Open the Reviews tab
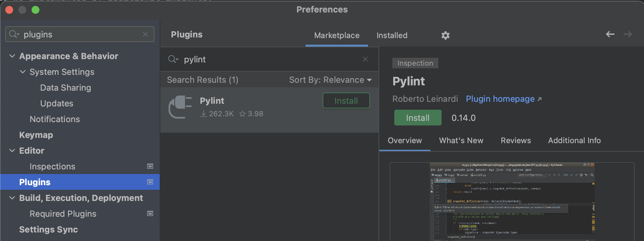644x241 pixels. tap(516, 141)
